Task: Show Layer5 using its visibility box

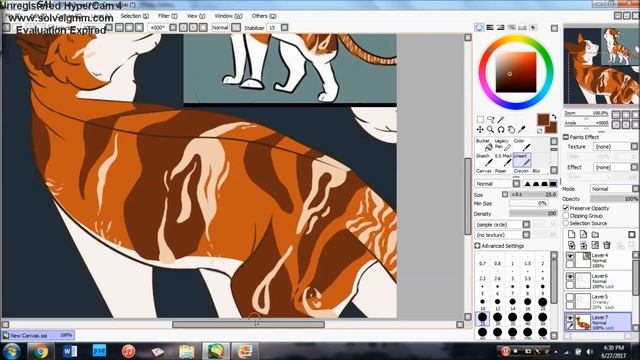Action: pos(570,297)
